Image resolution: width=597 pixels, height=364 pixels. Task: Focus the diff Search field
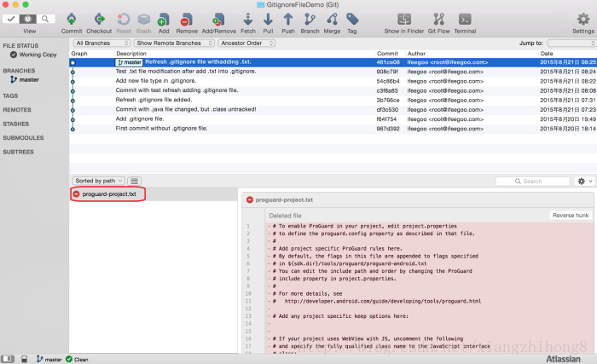[x=532, y=182]
